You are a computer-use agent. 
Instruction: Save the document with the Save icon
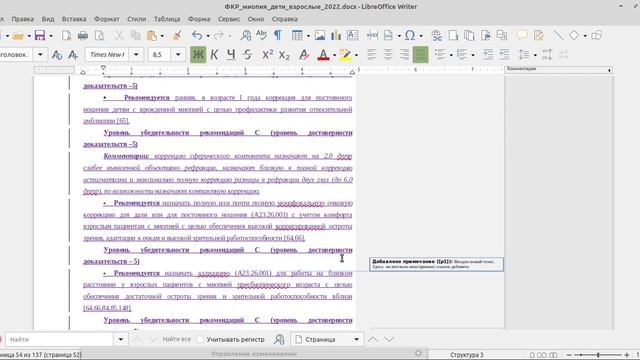(x=40, y=36)
